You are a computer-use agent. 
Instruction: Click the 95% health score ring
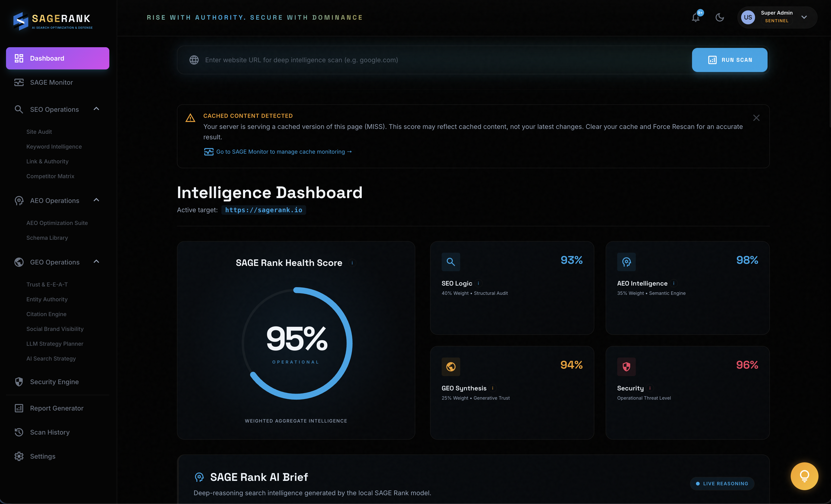tap(296, 343)
